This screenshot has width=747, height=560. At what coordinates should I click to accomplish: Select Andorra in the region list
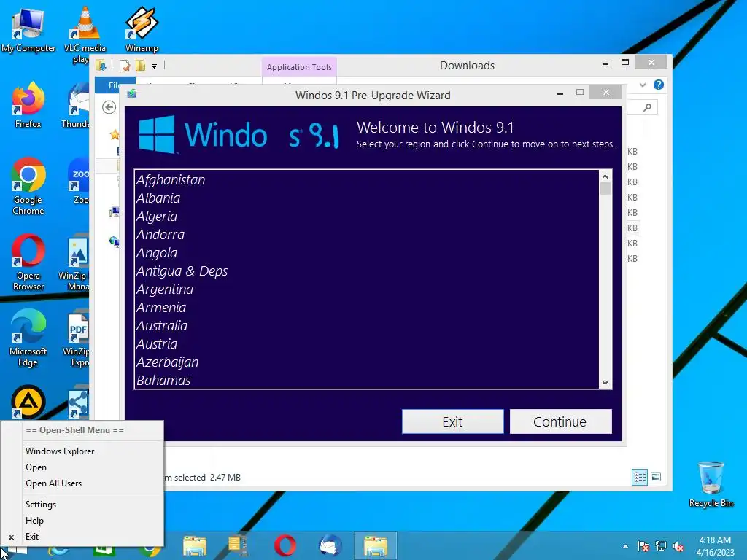pos(367,235)
